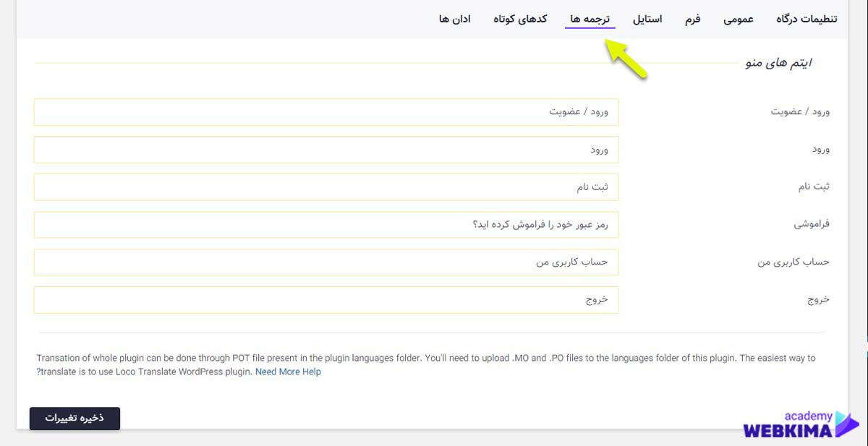This screenshot has width=868, height=446.
Task: Click the ورود row label text
Action: pos(820,150)
